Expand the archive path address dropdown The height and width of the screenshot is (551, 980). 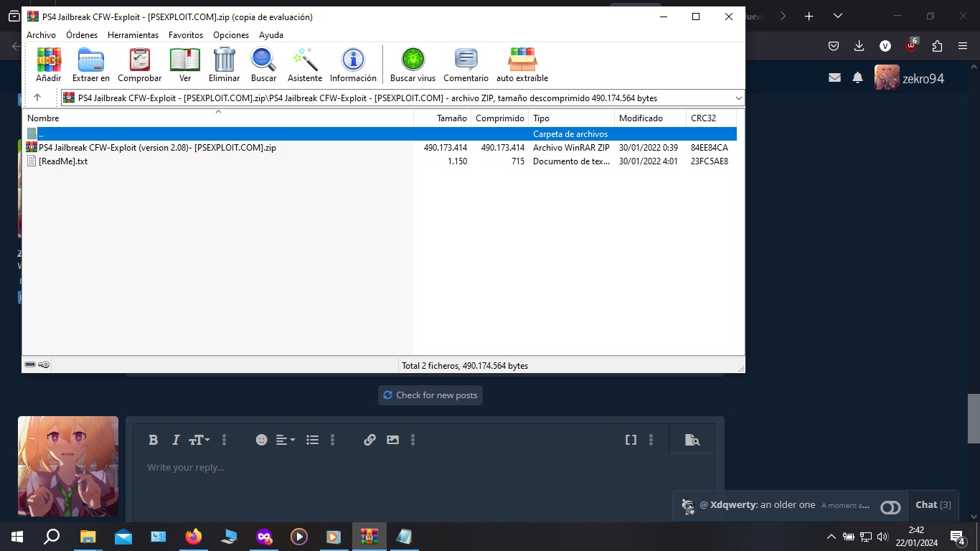pos(738,98)
